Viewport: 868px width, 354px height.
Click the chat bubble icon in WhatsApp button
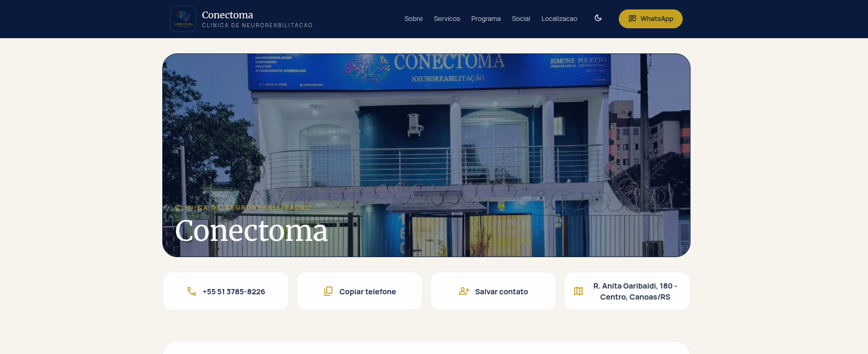632,19
